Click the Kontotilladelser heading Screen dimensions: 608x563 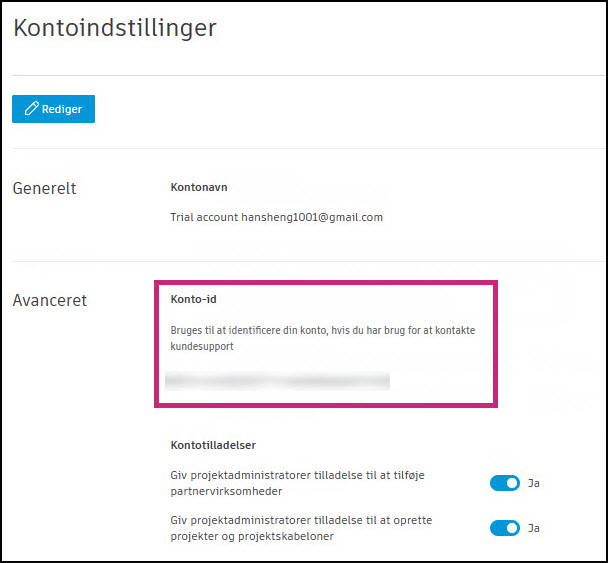213,445
